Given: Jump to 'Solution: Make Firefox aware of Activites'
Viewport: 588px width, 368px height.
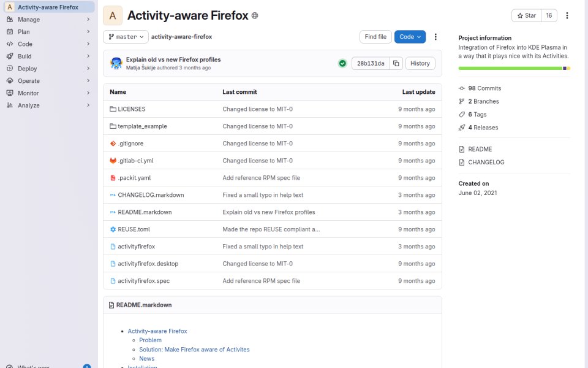Looking at the screenshot, I should pyautogui.click(x=194, y=350).
